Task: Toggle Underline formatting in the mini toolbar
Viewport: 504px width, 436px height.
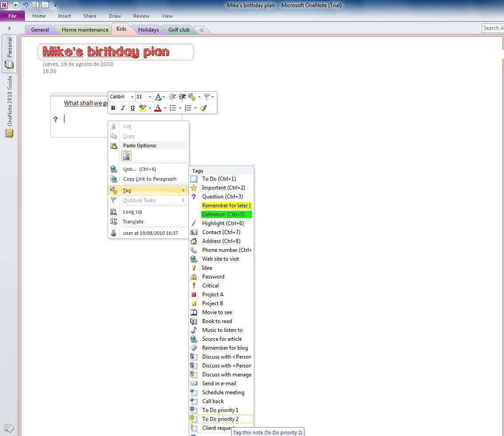Action: click(x=132, y=108)
